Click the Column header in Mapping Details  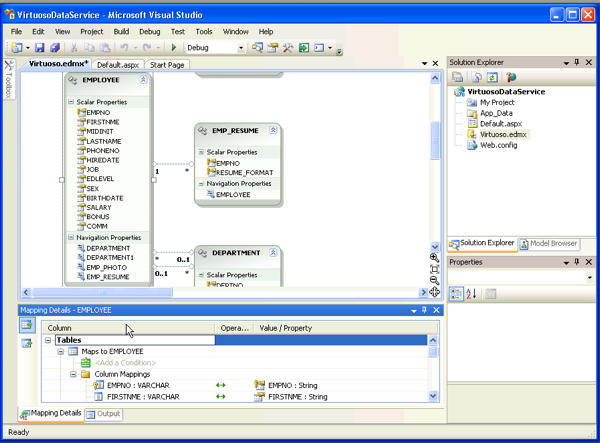pos(60,327)
